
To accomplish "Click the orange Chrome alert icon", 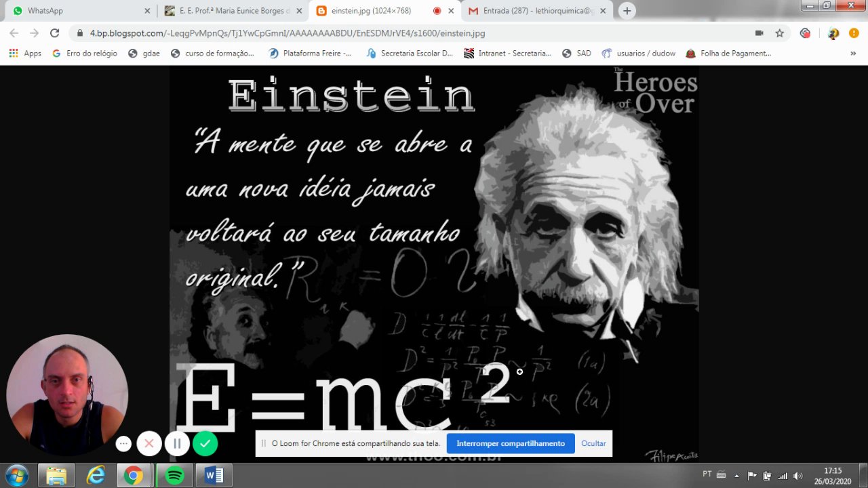I will click(x=854, y=33).
